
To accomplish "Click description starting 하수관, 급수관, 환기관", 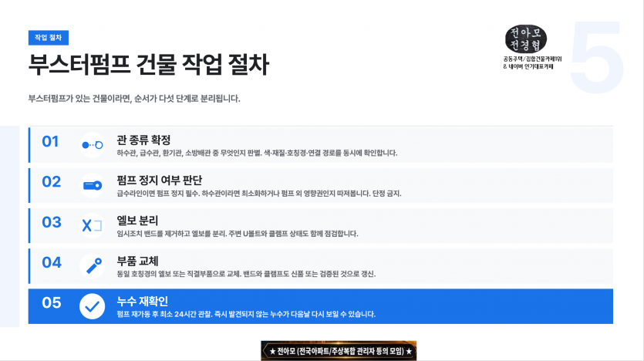I will pyautogui.click(x=257, y=154).
